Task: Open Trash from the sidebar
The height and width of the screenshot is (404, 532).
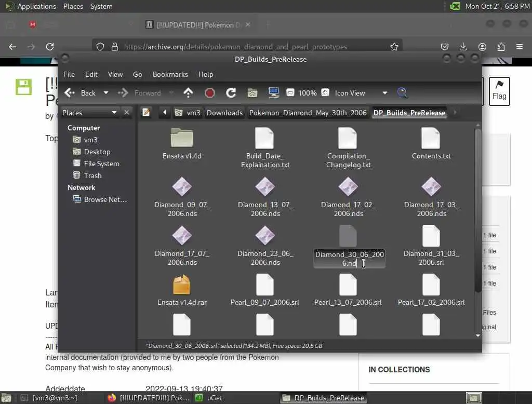Action: (x=87, y=176)
